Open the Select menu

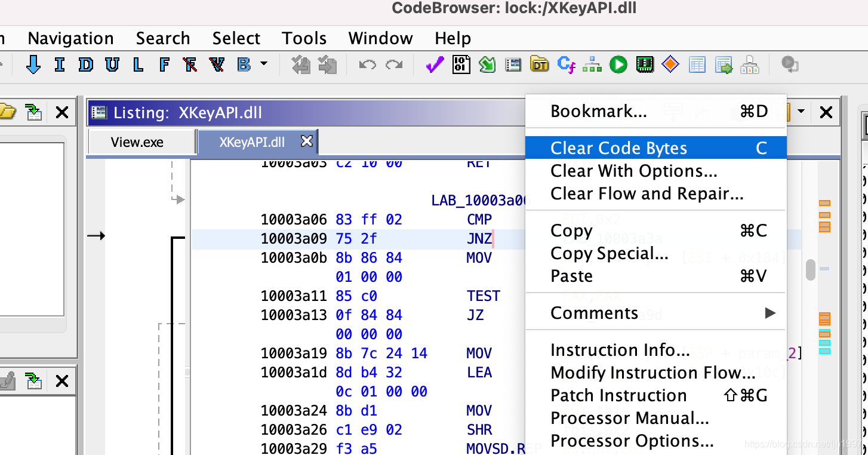pos(236,38)
